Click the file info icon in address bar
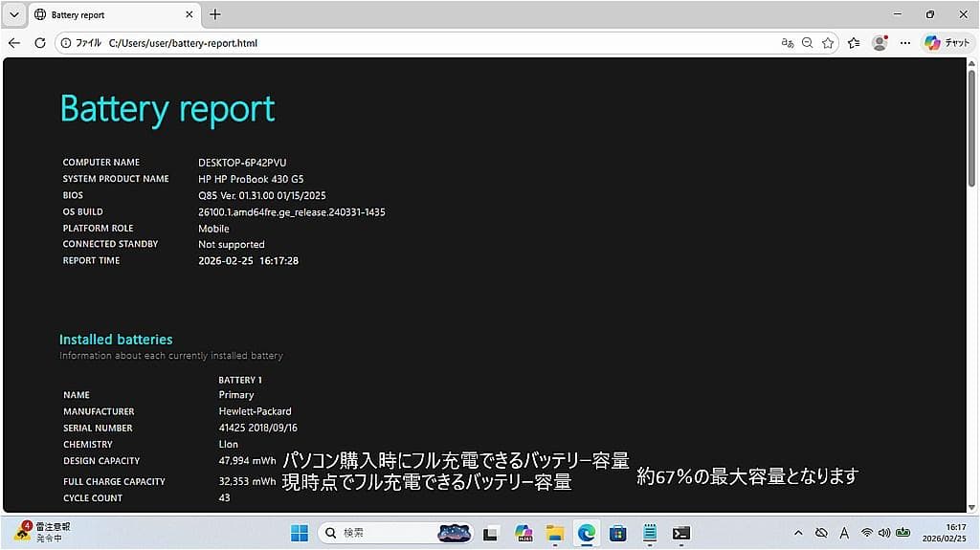Screen dimensions: 980x550 [66, 43]
